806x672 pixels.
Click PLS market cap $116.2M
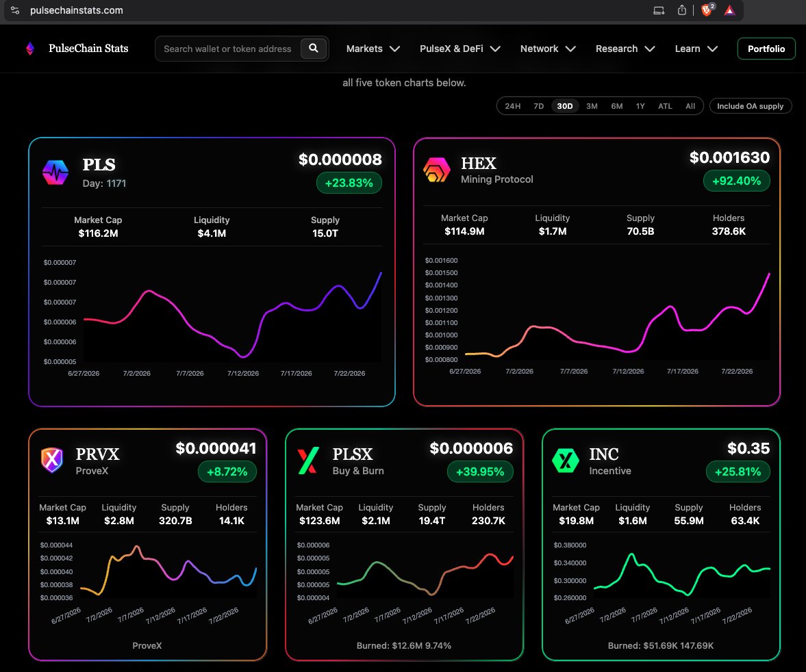[98, 233]
